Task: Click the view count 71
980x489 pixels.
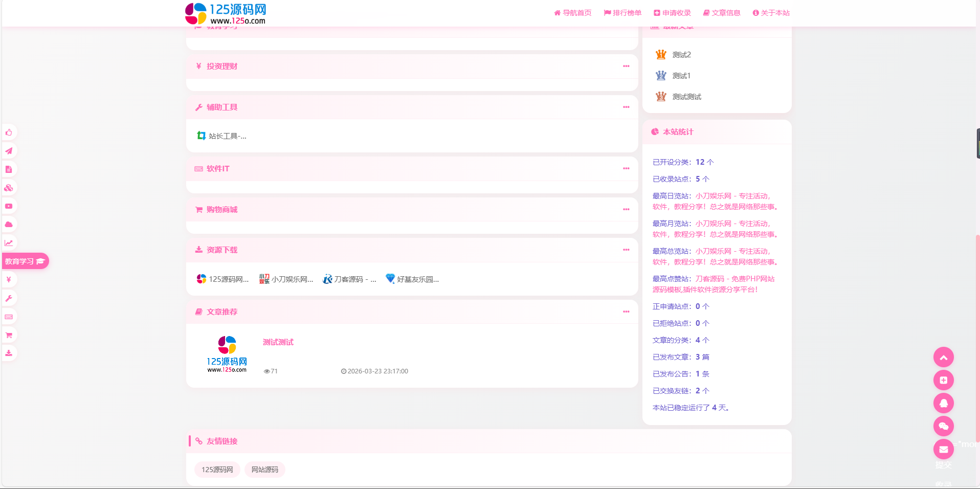Action: tap(271, 371)
